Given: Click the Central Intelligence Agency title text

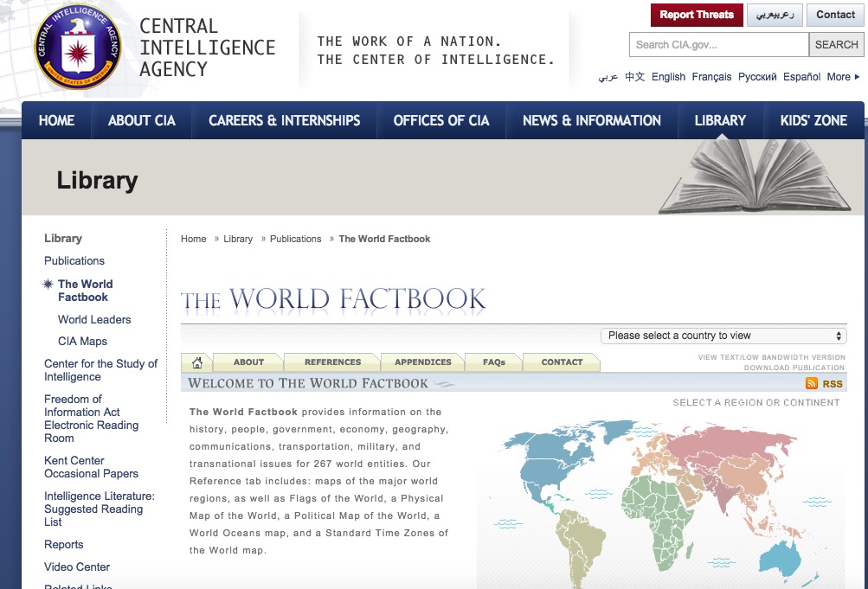Looking at the screenshot, I should click(x=207, y=48).
